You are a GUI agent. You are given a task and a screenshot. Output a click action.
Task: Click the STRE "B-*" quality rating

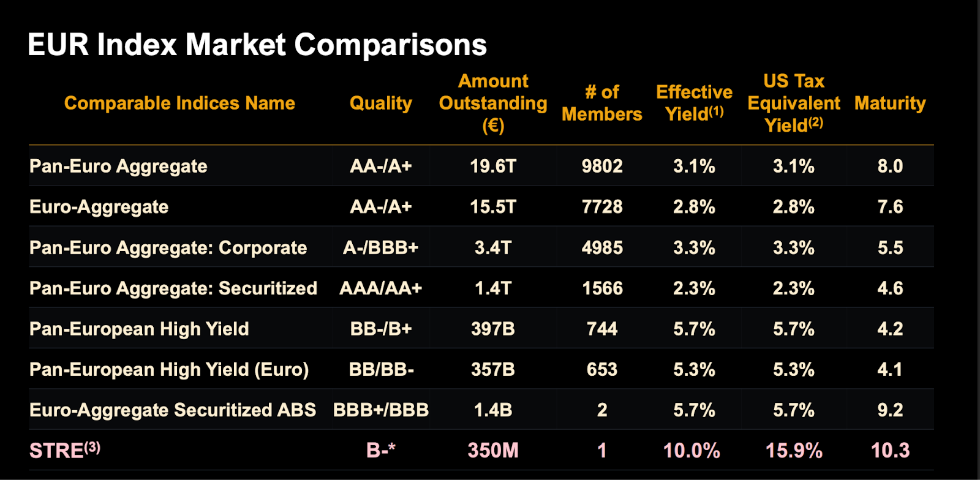point(380,451)
